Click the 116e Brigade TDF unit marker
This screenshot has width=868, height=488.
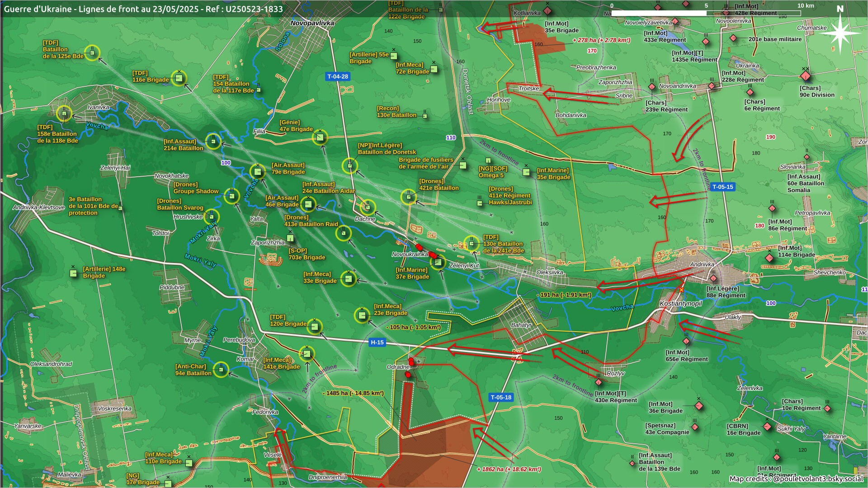179,79
